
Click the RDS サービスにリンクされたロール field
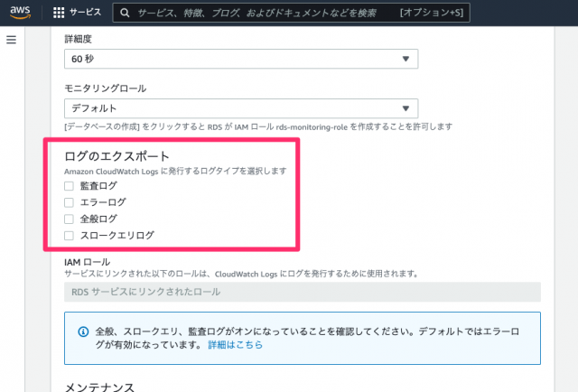click(x=302, y=292)
